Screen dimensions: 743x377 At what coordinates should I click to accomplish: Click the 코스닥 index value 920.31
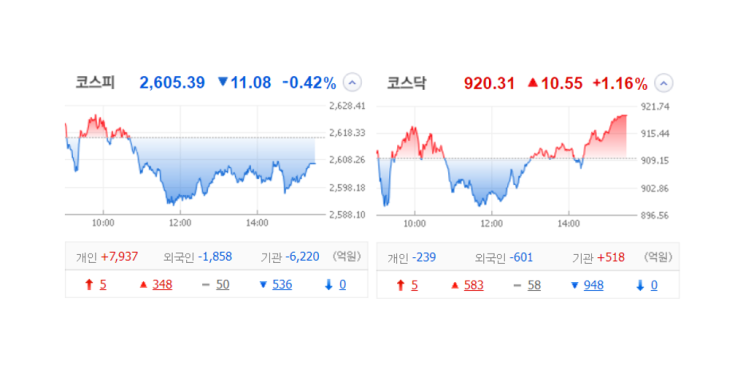point(489,83)
